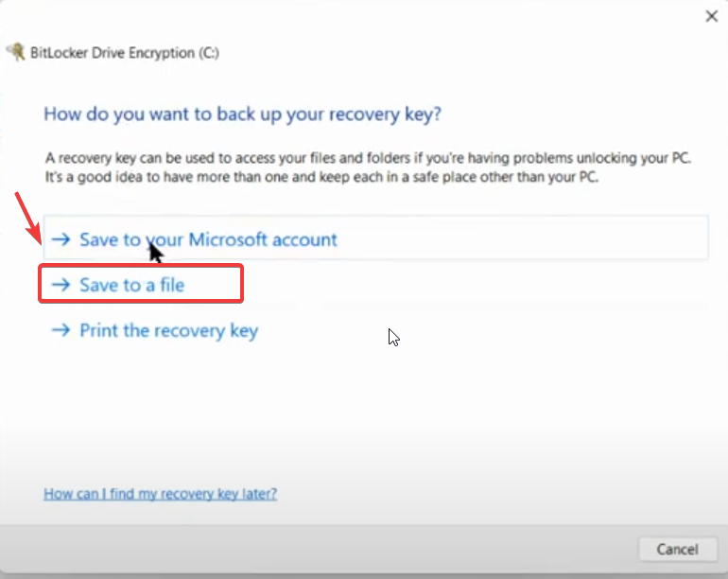
Task: Click the white mouse cursor graphic
Action: coord(393,337)
